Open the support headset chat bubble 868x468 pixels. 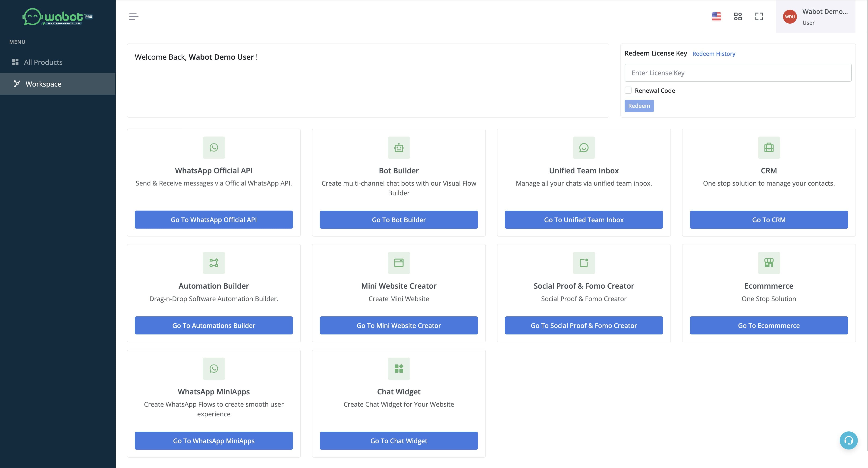[x=849, y=440]
